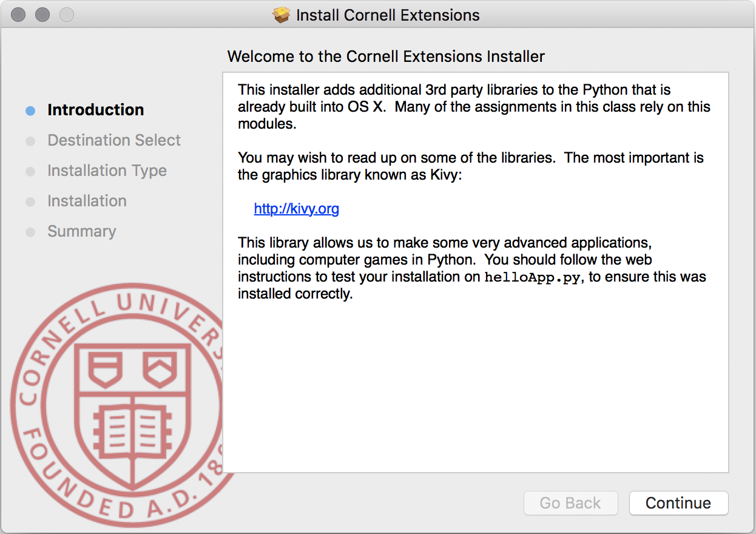Select the Installation step label
756x534 pixels.
coord(87,201)
